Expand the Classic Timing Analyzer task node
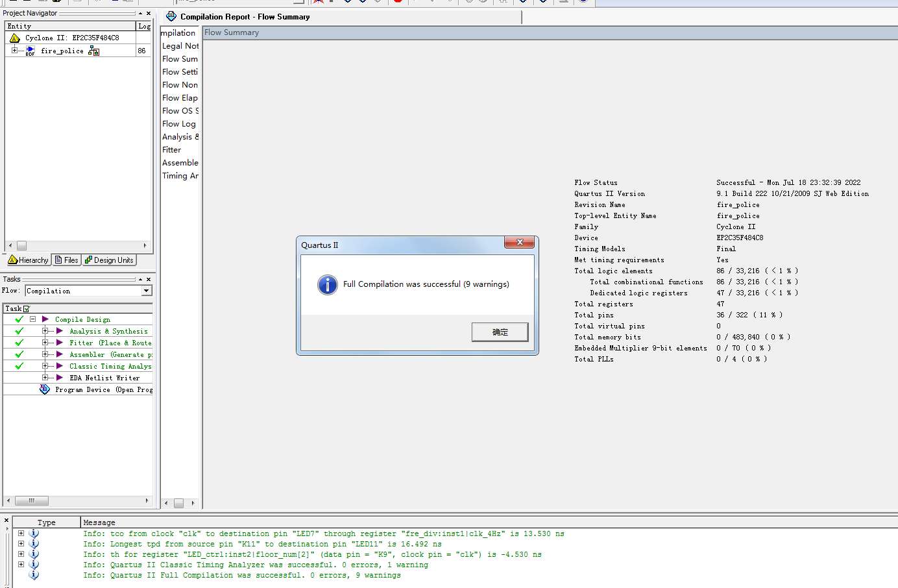898x588 pixels. coord(45,366)
